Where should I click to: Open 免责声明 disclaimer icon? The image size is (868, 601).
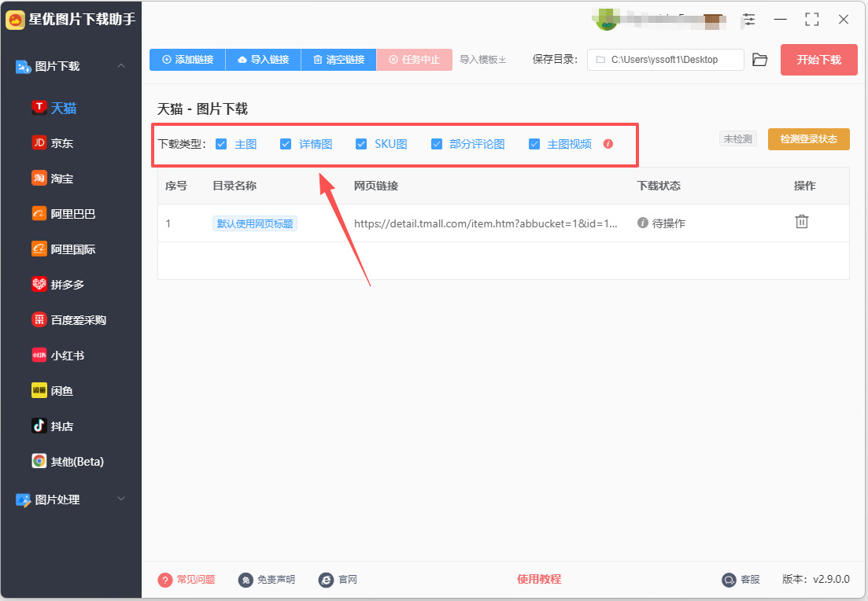246,580
